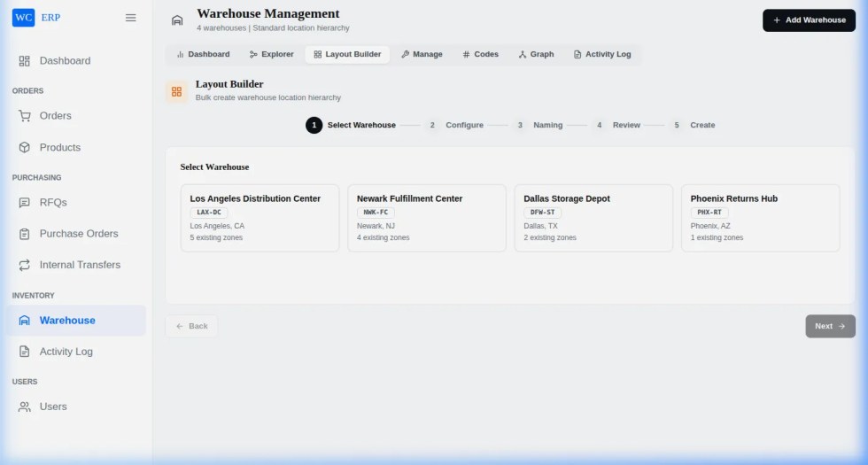Click the Add Warehouse button
Image resolution: width=868 pixels, height=465 pixels.
click(809, 19)
